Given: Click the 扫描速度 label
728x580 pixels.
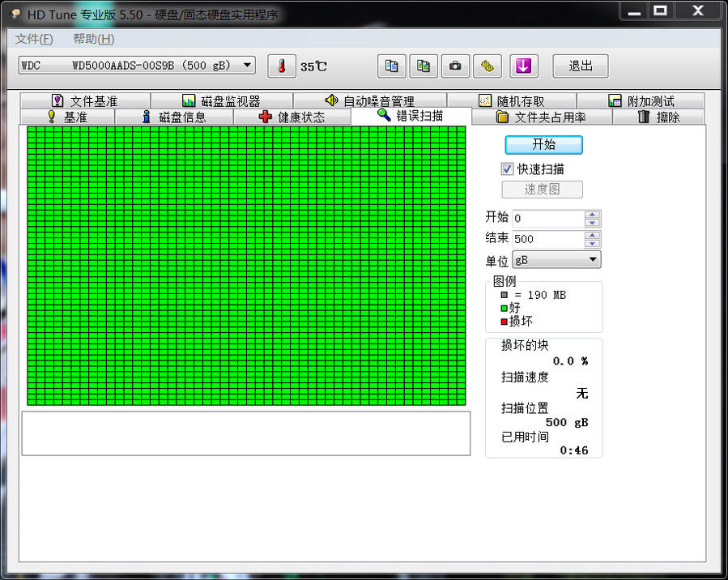Looking at the screenshot, I should coord(525,377).
